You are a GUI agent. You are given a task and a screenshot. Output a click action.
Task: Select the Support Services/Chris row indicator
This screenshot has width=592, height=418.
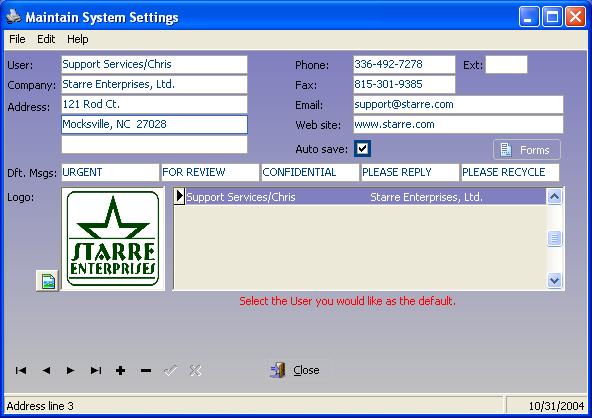point(179,196)
